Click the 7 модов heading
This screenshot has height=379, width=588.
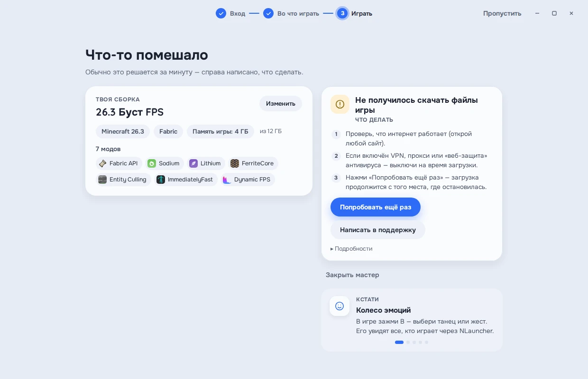tap(108, 149)
